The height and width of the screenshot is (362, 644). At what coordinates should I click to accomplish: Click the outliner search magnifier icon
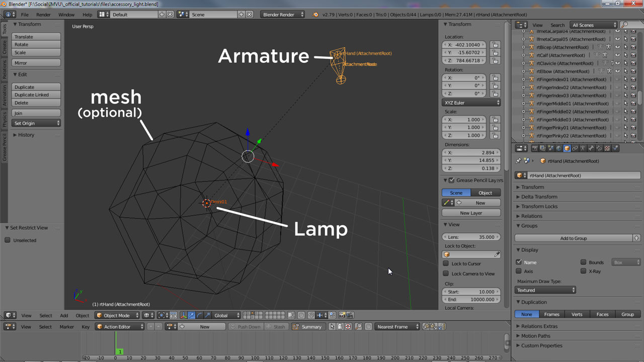(625, 25)
